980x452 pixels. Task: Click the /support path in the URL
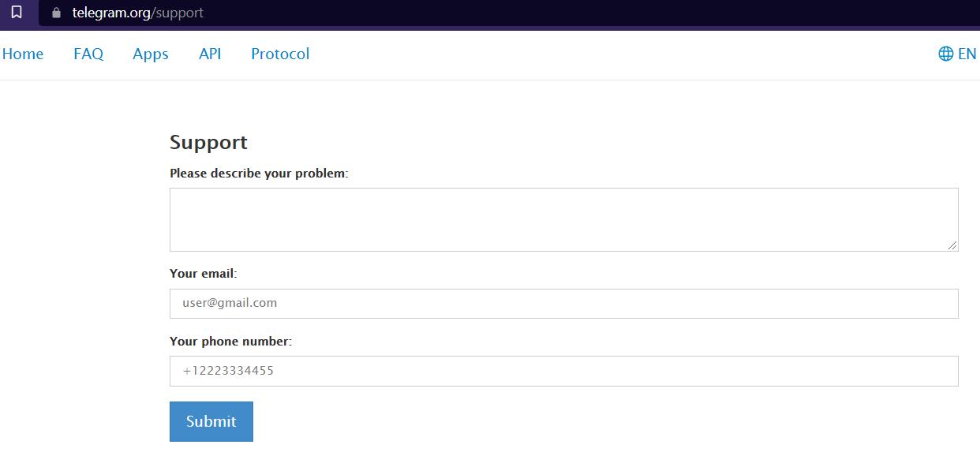point(177,13)
